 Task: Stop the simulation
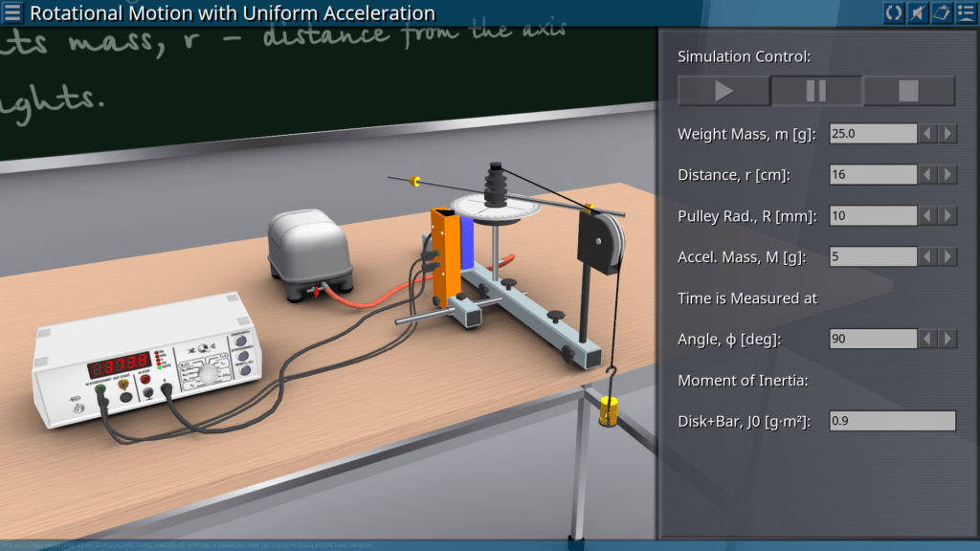pos(908,91)
